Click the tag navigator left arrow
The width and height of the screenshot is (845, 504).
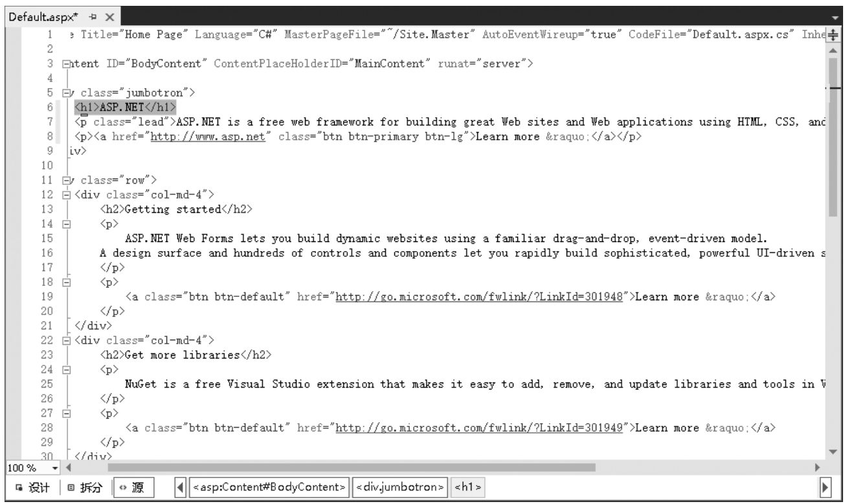(x=182, y=487)
